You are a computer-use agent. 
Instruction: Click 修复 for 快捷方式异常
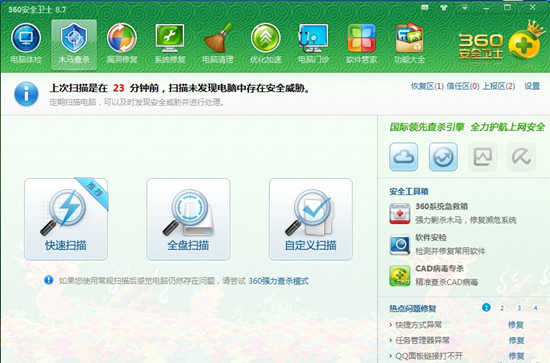[516, 325]
